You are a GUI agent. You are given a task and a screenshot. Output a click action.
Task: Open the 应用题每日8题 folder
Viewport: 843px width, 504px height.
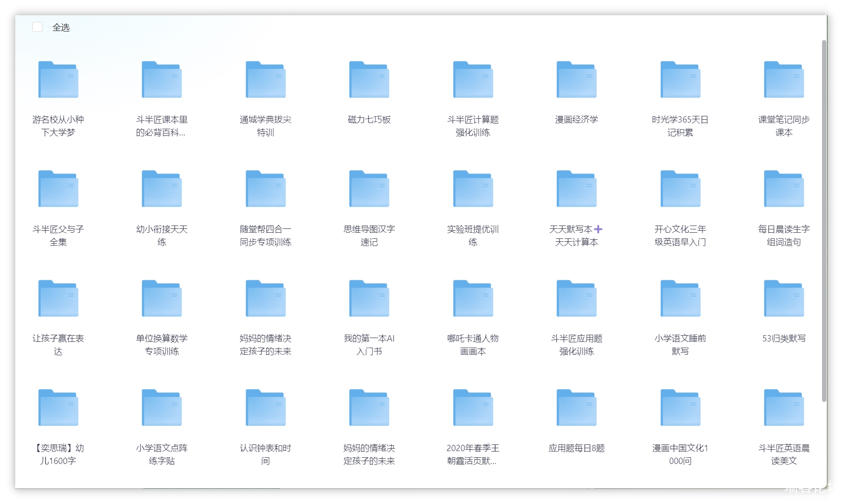576,408
